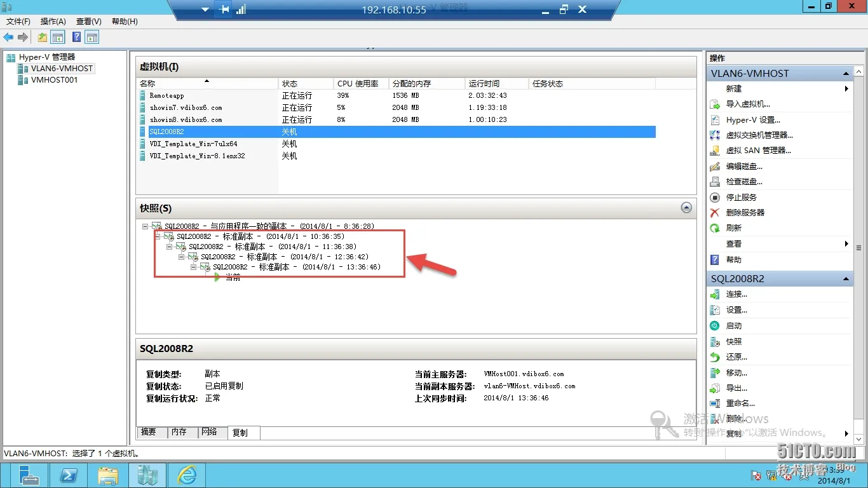Select showin8.vdibox6.com virtual machine

[x=397, y=119]
